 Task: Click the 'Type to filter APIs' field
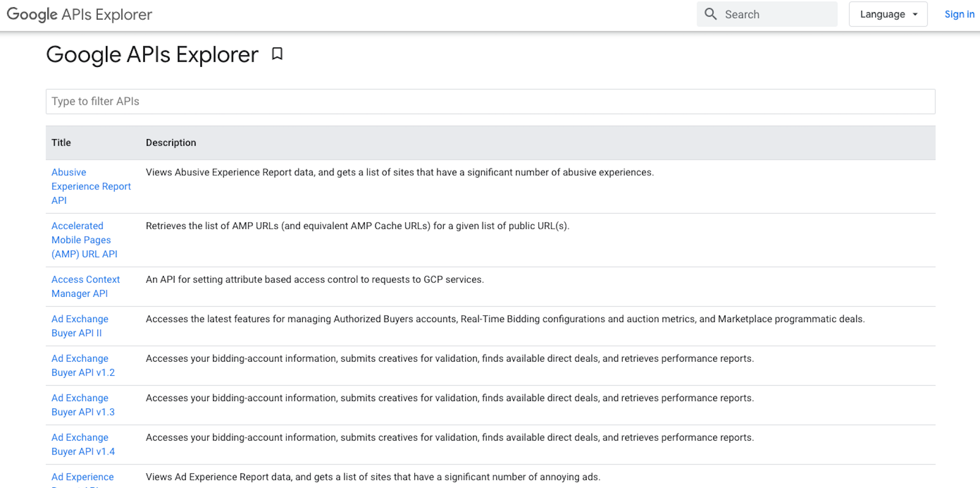click(x=490, y=102)
